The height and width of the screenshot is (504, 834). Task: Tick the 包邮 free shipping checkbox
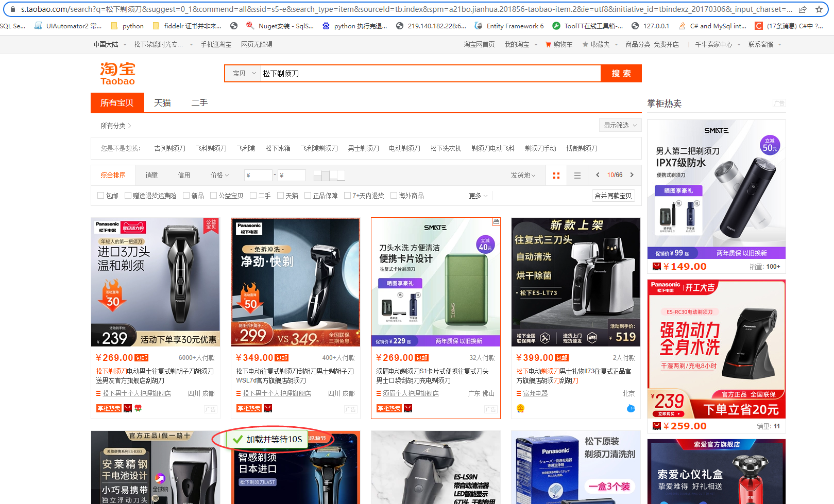point(100,196)
